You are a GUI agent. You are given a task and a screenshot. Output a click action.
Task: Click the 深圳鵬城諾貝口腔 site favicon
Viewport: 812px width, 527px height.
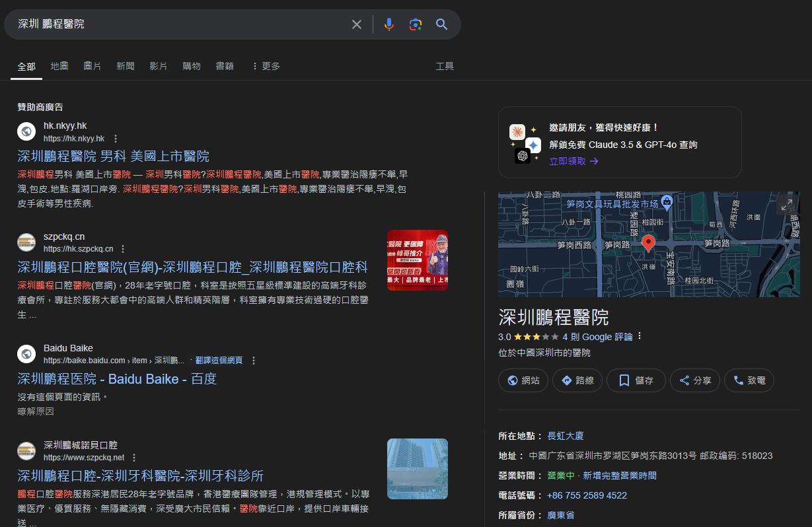point(26,451)
